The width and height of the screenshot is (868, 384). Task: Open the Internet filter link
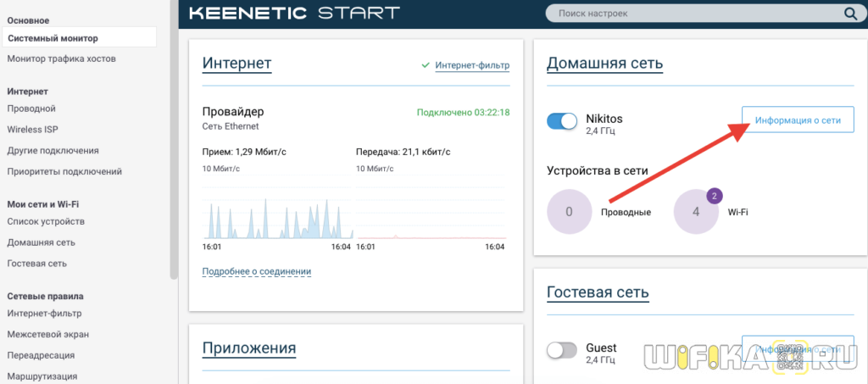pos(472,64)
